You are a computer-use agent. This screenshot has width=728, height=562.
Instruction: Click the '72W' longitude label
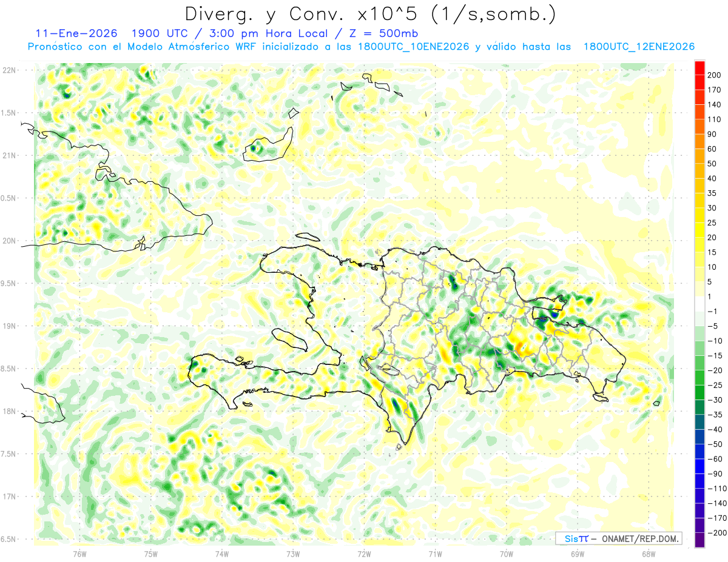pos(364,553)
